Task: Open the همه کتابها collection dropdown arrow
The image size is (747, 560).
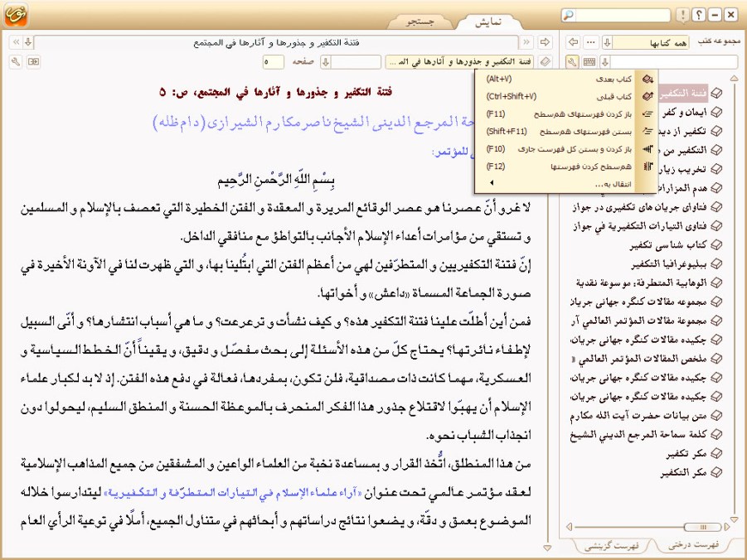Action: pyautogui.click(x=607, y=42)
